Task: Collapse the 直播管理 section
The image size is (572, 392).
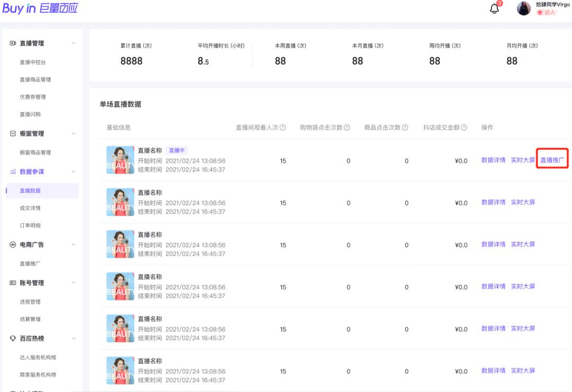Action: coord(75,43)
